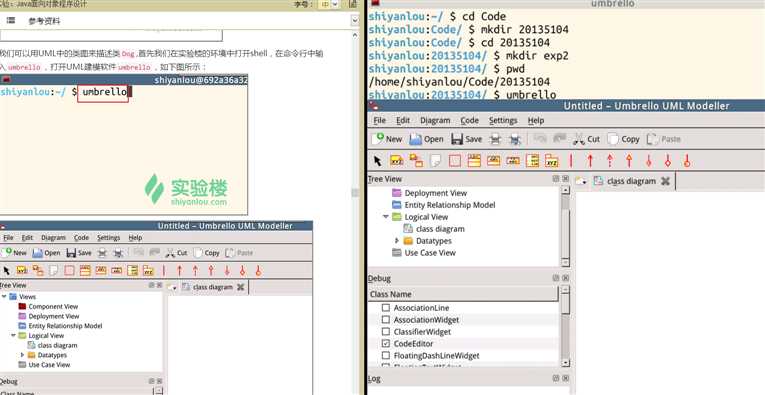The image size is (765, 395).
Task: Open new-diagram dropdown beside left class diagram tab
Action: (172, 287)
